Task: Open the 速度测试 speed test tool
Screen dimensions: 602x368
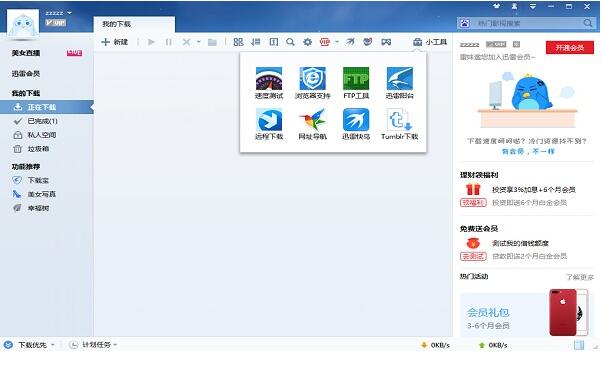Action: click(269, 83)
